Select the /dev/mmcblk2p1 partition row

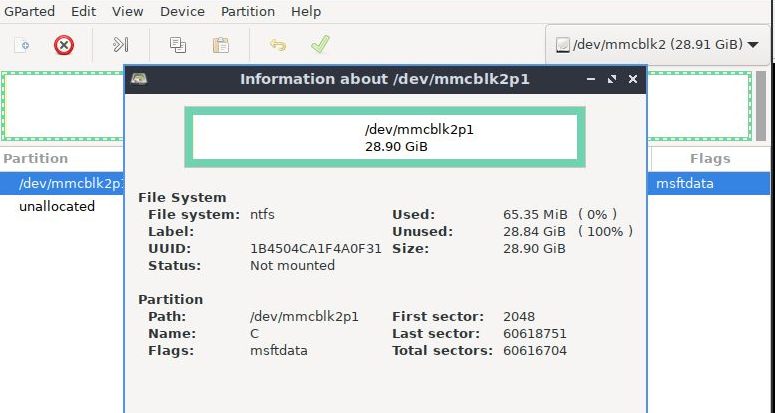62,183
